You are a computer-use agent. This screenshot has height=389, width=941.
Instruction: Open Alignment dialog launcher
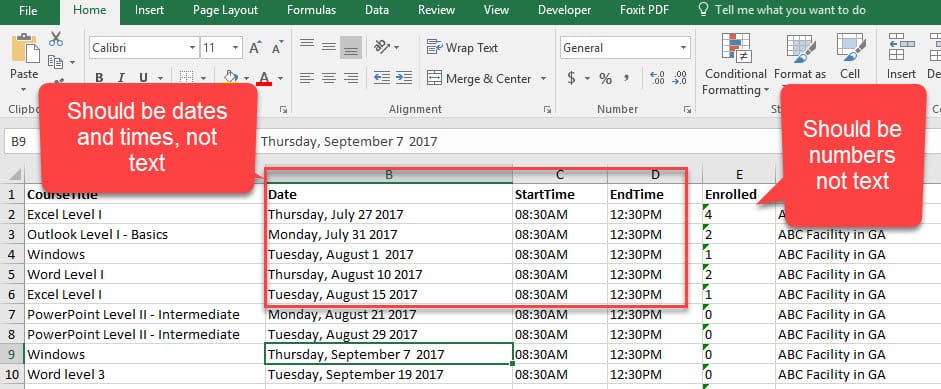pyautogui.click(x=547, y=109)
